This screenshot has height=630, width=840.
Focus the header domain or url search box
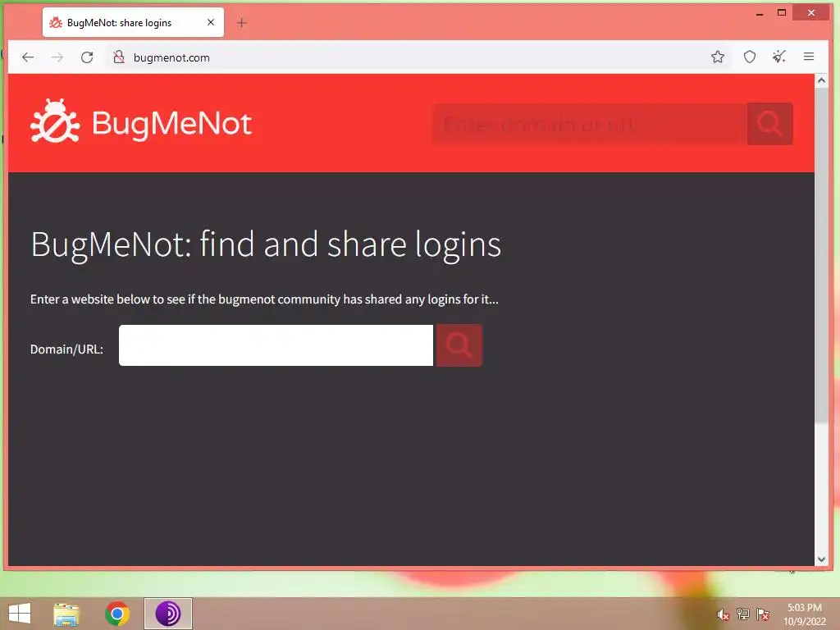590,124
